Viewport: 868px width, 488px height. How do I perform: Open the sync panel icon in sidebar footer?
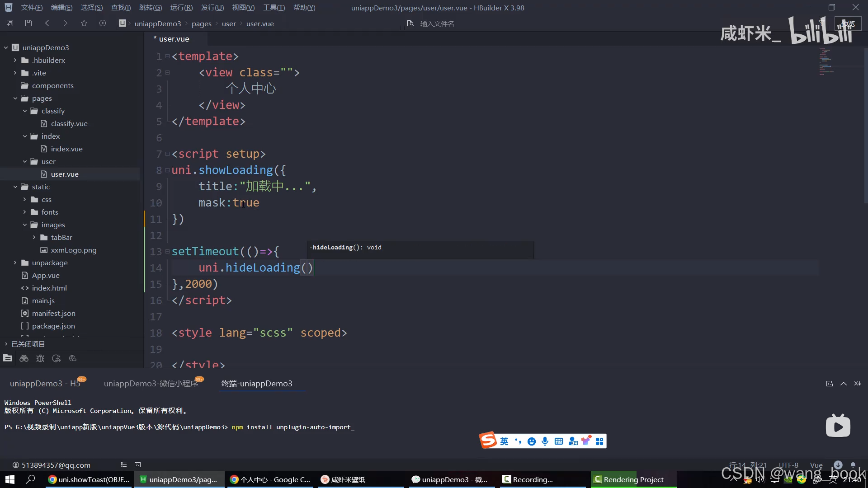pos(57,358)
